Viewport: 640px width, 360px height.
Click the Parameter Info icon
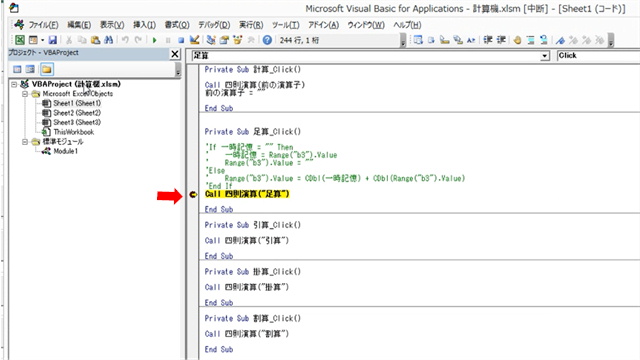(x=458, y=40)
